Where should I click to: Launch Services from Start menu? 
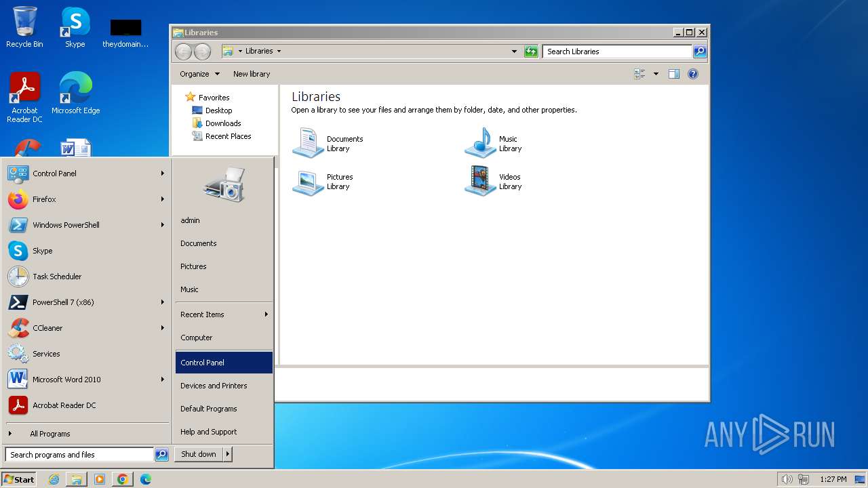[87, 354]
